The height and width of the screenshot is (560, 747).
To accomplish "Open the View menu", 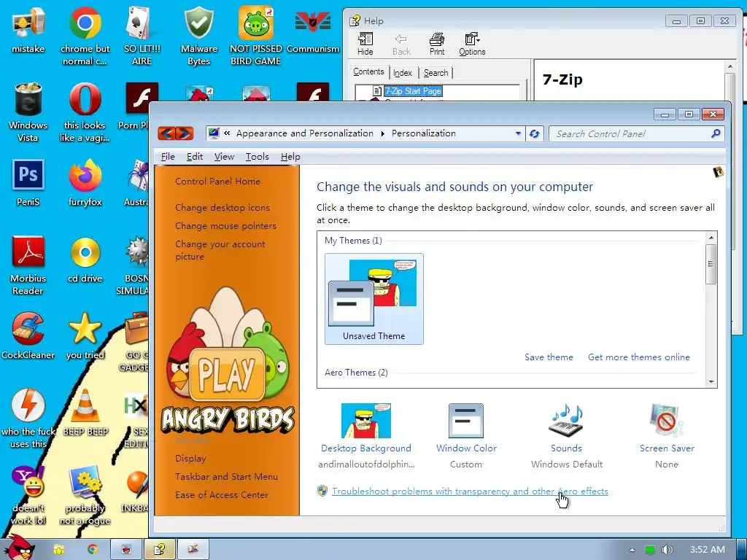I will coord(224,157).
